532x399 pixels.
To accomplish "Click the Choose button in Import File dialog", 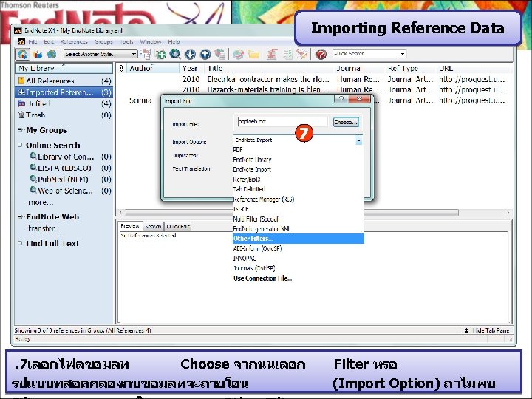I will 346,122.
